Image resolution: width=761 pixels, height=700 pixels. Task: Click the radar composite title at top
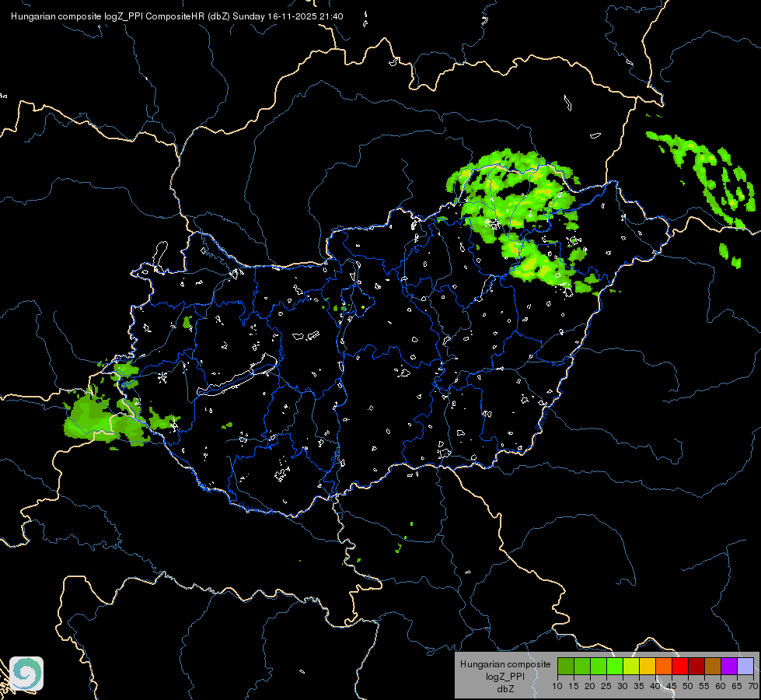click(177, 16)
